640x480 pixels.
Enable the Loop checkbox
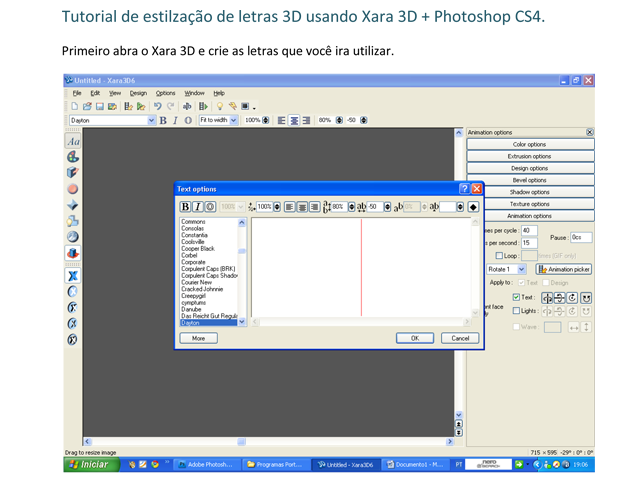click(x=500, y=256)
